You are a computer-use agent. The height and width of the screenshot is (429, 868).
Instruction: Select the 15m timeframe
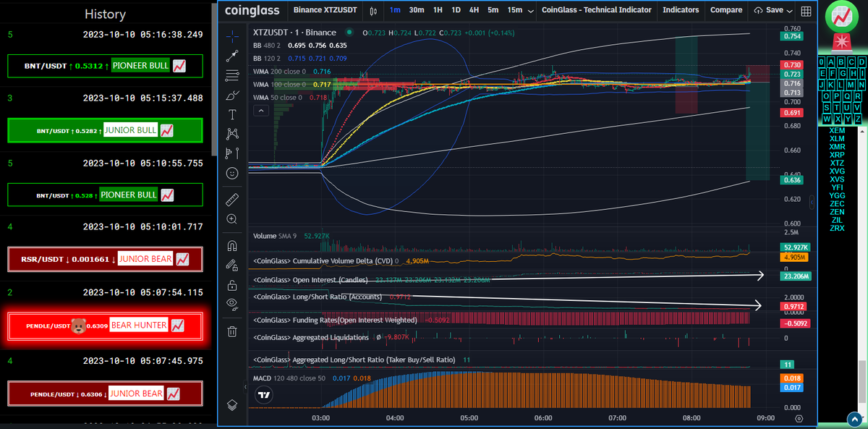point(515,10)
